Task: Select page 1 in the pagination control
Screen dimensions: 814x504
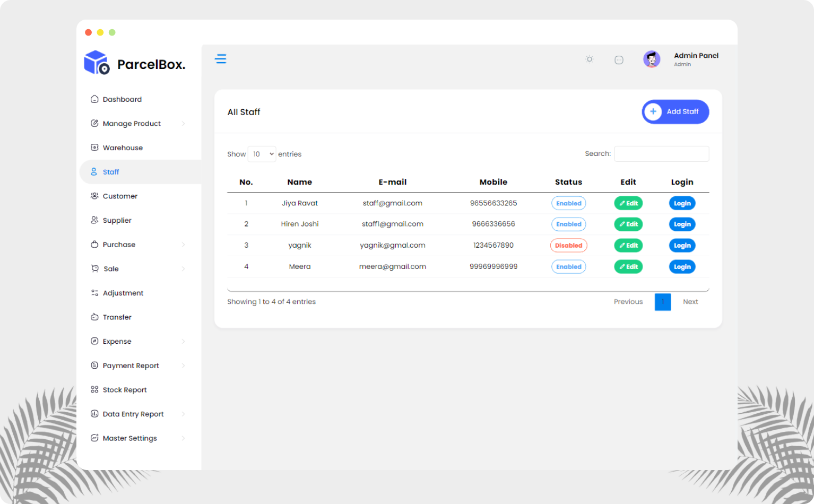Action: click(662, 302)
